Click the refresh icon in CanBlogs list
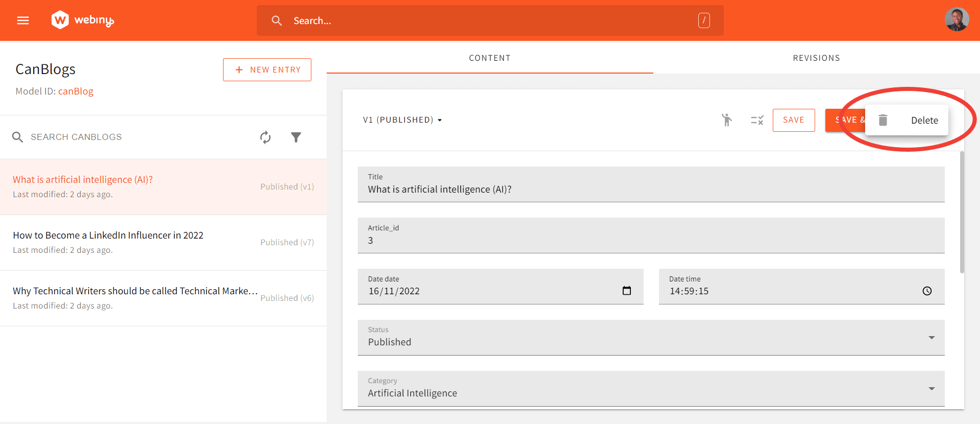 click(x=265, y=137)
